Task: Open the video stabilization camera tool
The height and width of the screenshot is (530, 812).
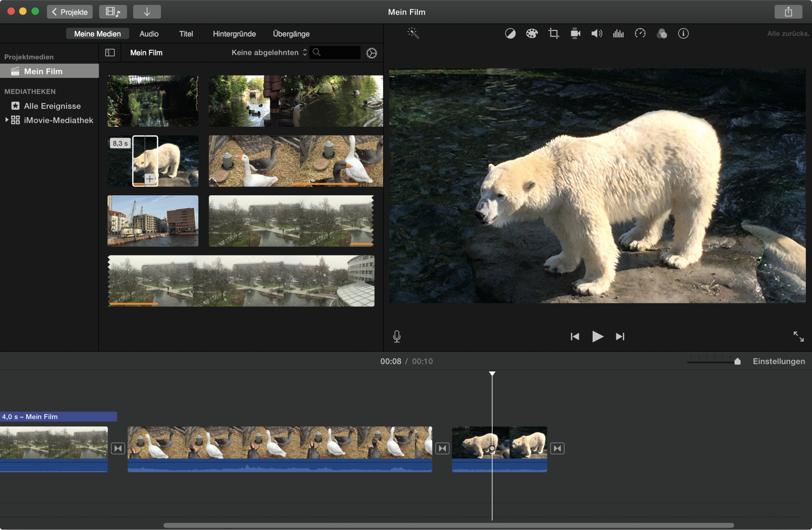Action: click(x=575, y=34)
